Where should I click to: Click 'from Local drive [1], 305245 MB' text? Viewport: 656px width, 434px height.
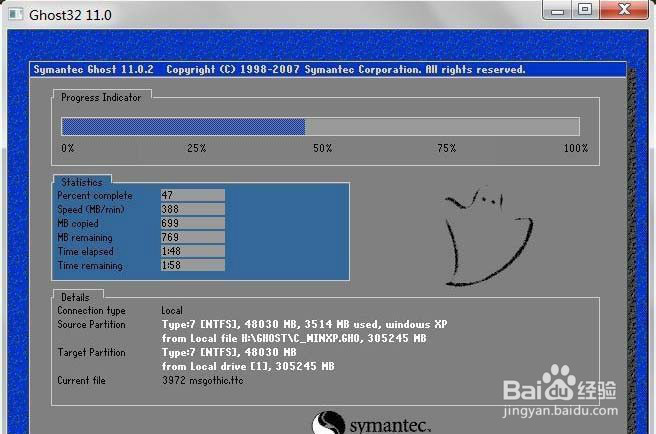[248, 366]
